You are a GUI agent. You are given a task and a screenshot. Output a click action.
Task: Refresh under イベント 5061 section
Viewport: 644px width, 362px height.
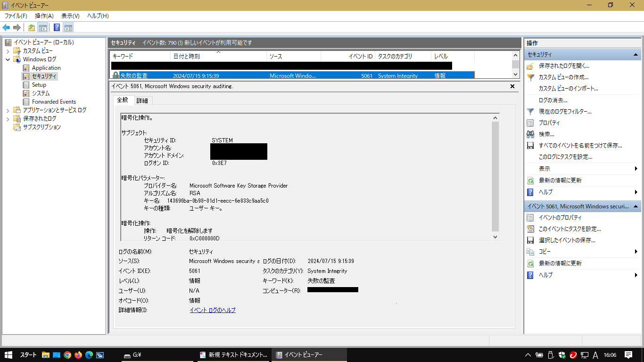pyautogui.click(x=560, y=263)
